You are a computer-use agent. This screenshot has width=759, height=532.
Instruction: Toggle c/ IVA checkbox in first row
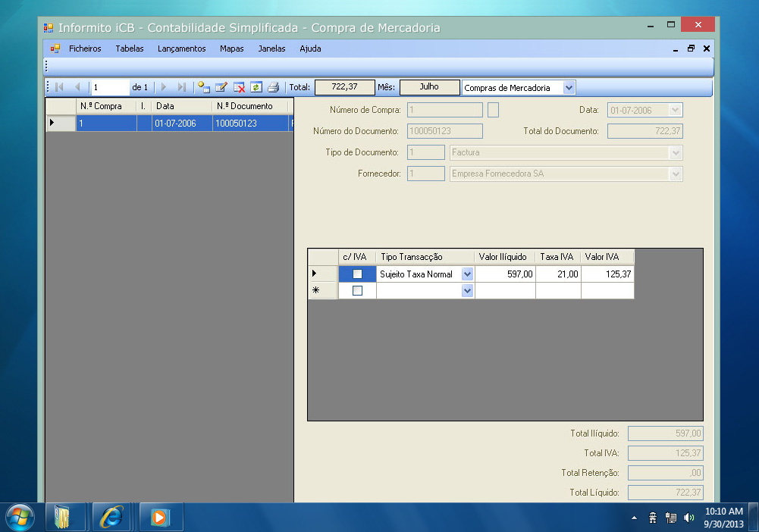pyautogui.click(x=357, y=274)
